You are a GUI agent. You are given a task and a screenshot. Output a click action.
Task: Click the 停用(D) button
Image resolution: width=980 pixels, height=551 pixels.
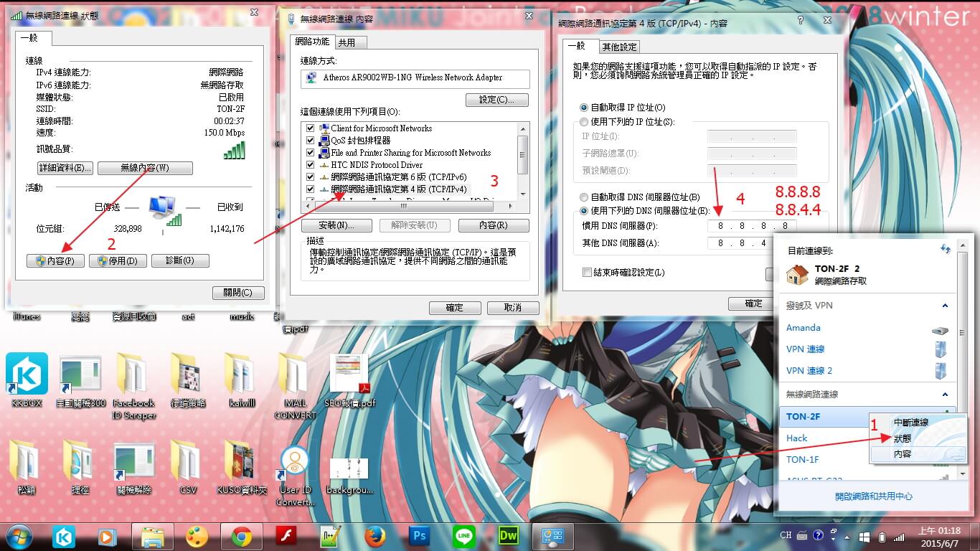(x=118, y=260)
